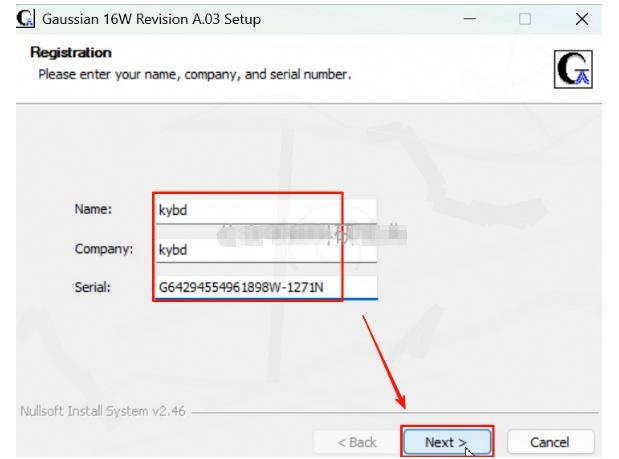Click the "Company:" label
The width and height of the screenshot is (619, 459).
pos(103,249)
